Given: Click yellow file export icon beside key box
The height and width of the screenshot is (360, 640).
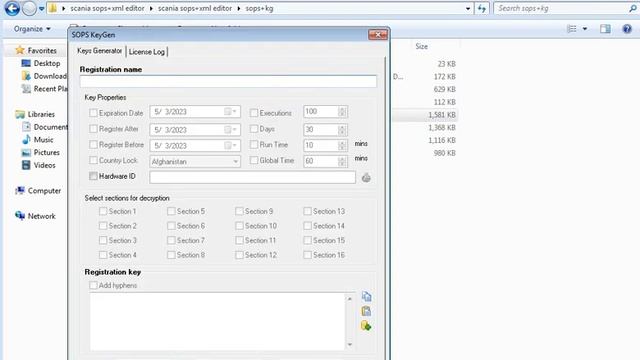Looking at the screenshot, I should 366,326.
